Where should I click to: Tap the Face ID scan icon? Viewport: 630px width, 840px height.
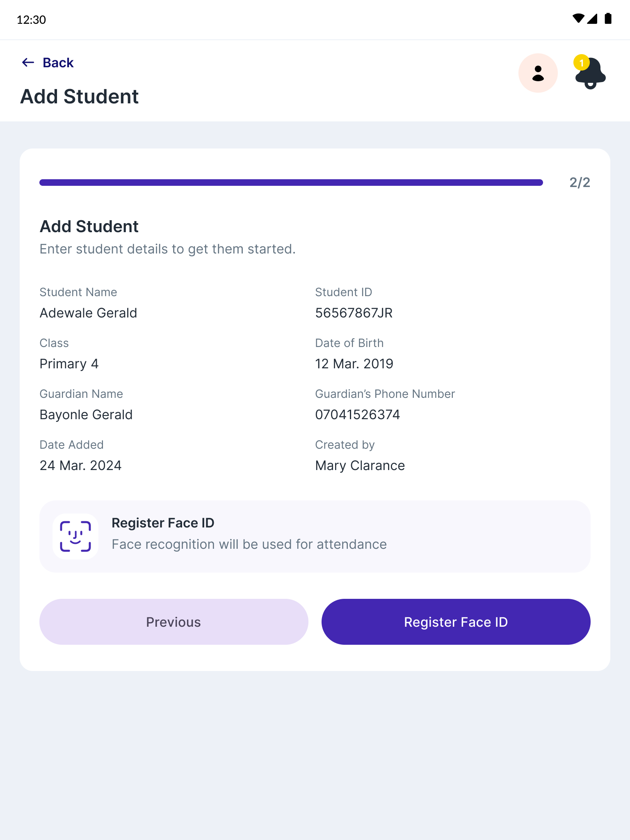(75, 536)
